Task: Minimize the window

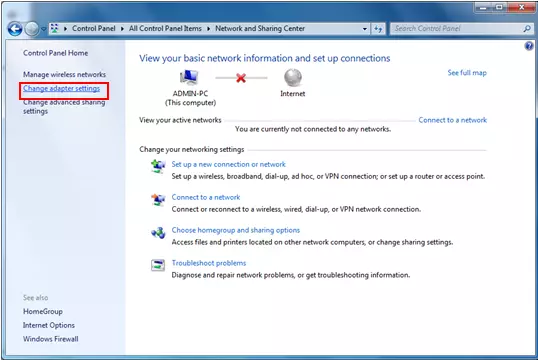Action: [483, 8]
